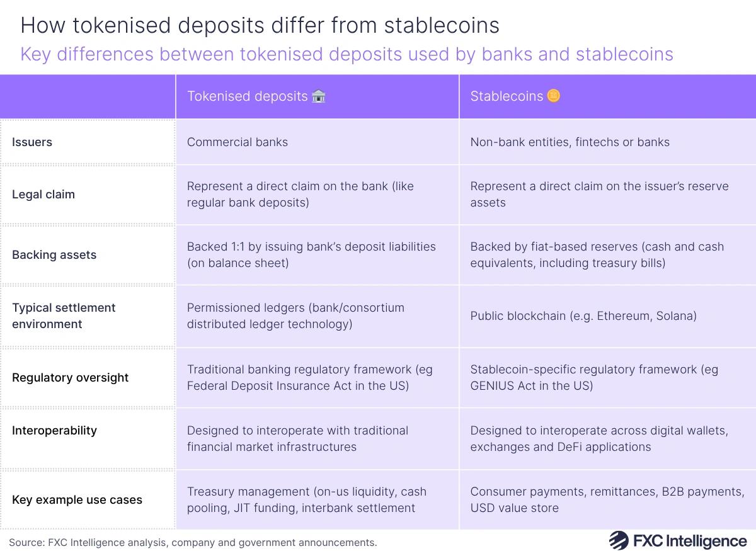Click the Legal claim row label

click(43, 195)
